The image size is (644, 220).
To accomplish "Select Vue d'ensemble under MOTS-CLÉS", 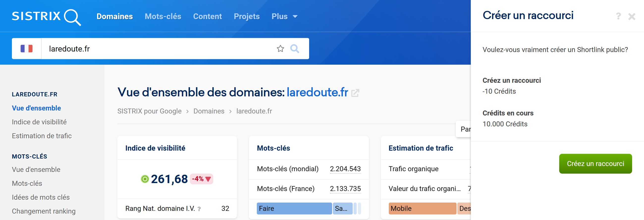I will [x=36, y=169].
